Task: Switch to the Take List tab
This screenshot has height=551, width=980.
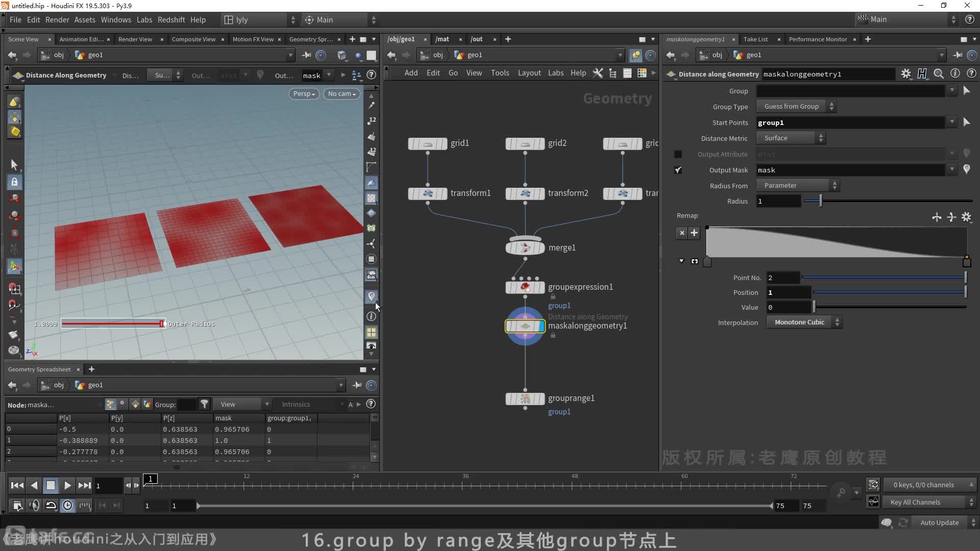Action: (755, 39)
